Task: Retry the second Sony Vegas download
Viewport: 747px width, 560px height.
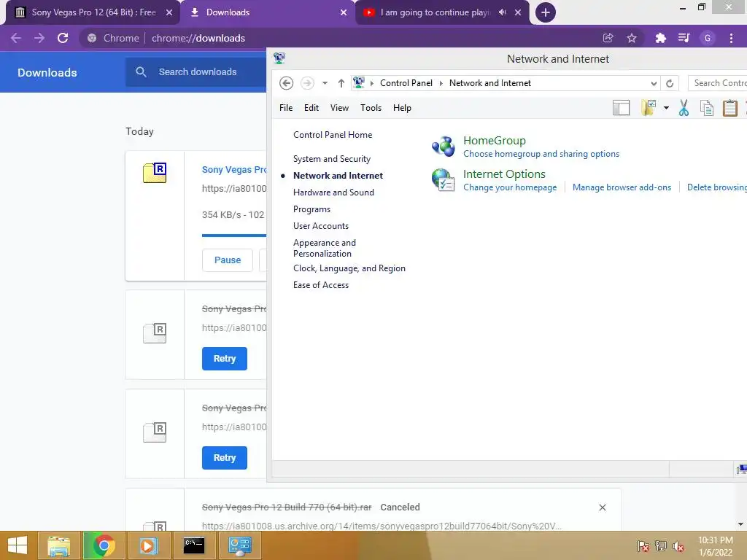Action: tap(225, 359)
